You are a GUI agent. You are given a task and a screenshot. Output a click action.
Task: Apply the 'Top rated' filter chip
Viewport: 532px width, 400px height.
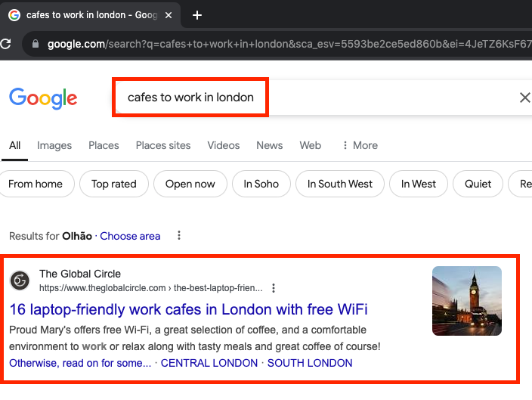114,184
